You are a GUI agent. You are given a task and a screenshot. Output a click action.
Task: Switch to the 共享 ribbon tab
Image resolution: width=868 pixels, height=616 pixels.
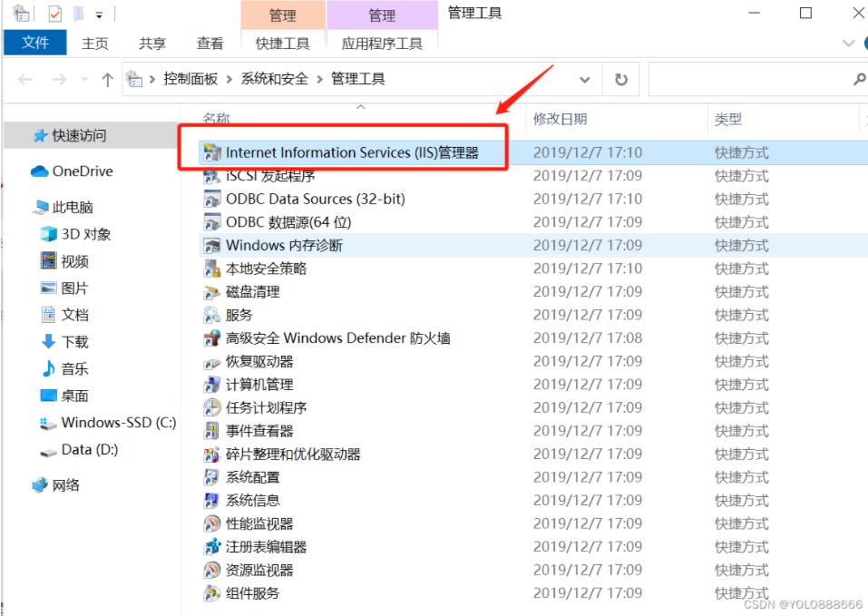[152, 44]
